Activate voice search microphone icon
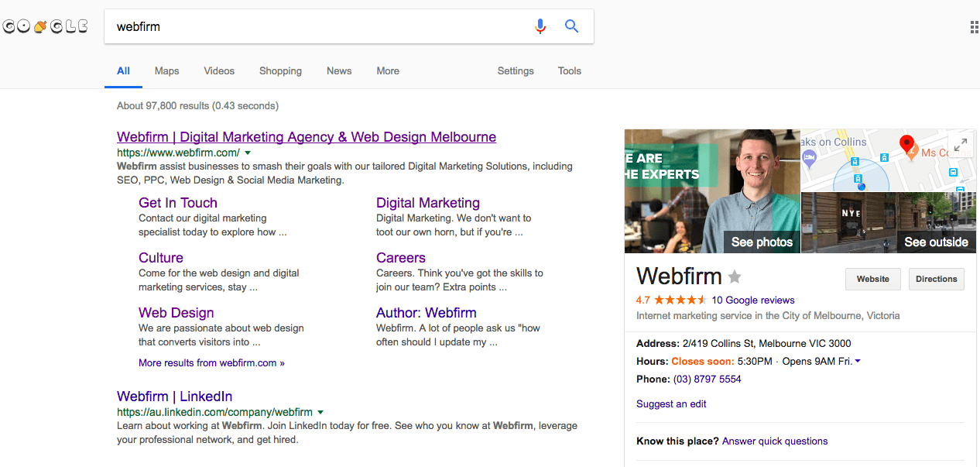 point(540,26)
